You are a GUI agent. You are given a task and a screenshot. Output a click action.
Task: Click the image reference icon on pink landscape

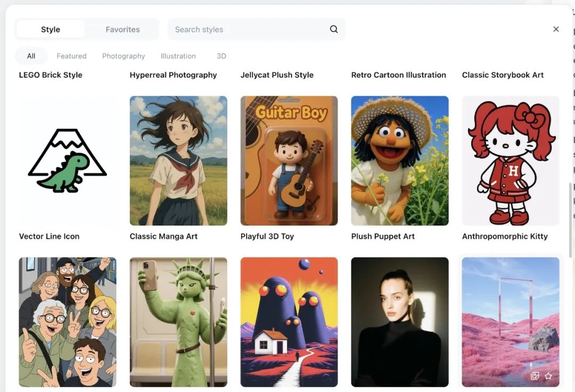click(x=535, y=376)
